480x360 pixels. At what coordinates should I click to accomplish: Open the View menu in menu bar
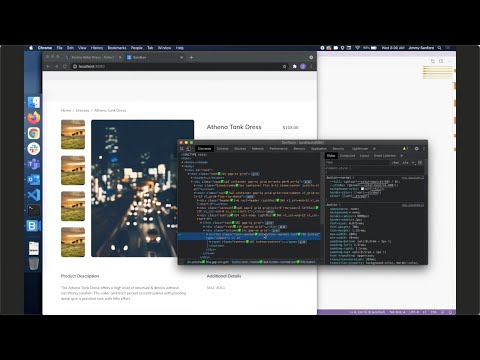[x=82, y=48]
